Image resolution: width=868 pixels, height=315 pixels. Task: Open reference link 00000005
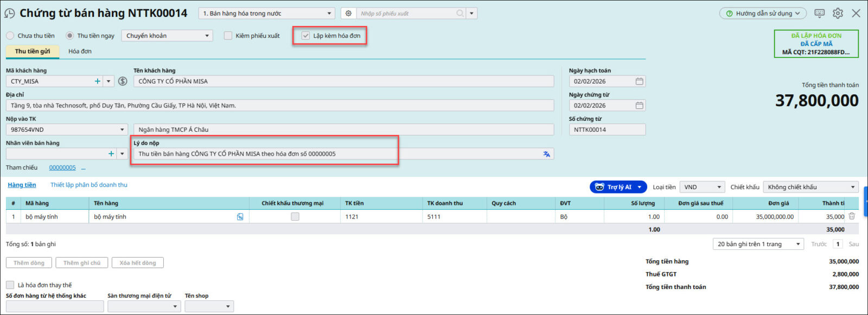pyautogui.click(x=62, y=168)
